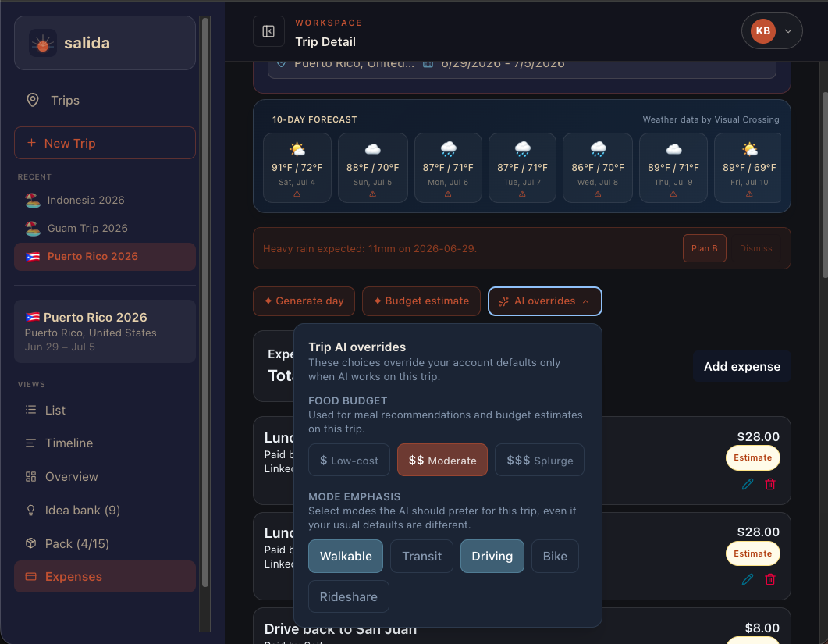Open the Expenses view
Screen dimensions: 828x644
pos(105,576)
